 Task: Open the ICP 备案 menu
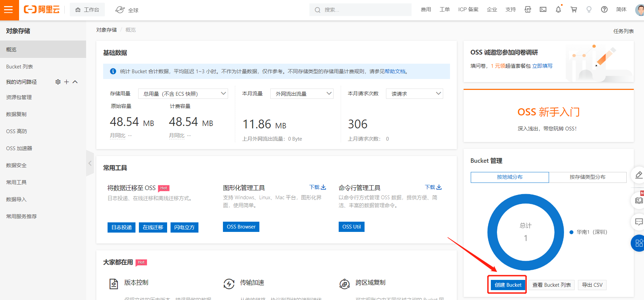(468, 10)
